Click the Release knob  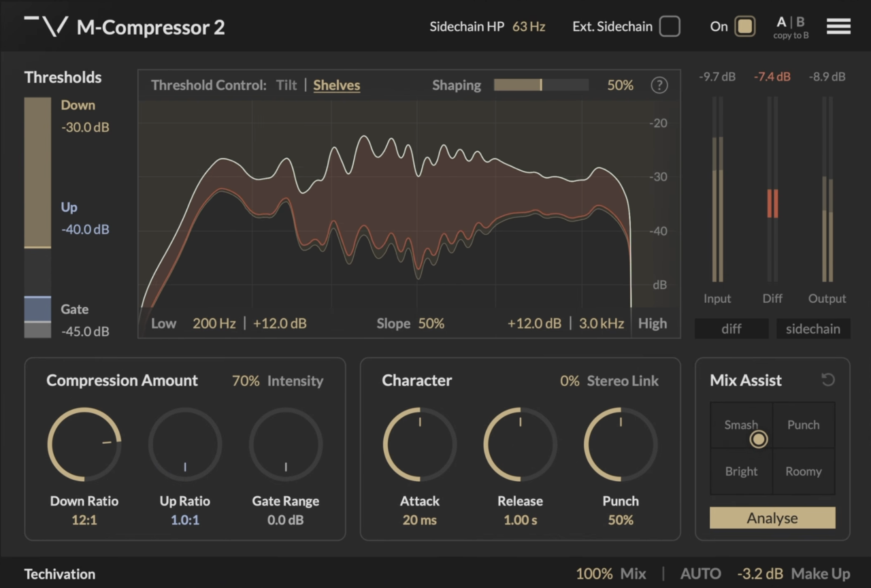coord(521,444)
